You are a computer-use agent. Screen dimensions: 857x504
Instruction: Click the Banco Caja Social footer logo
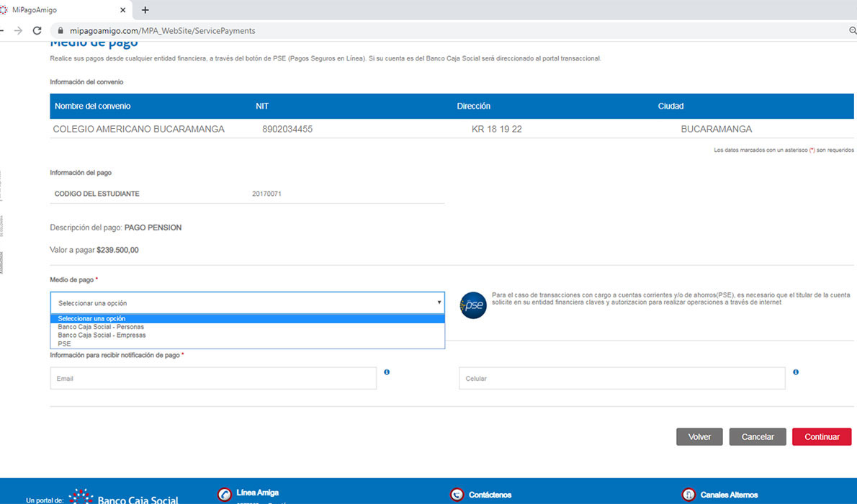point(124,497)
